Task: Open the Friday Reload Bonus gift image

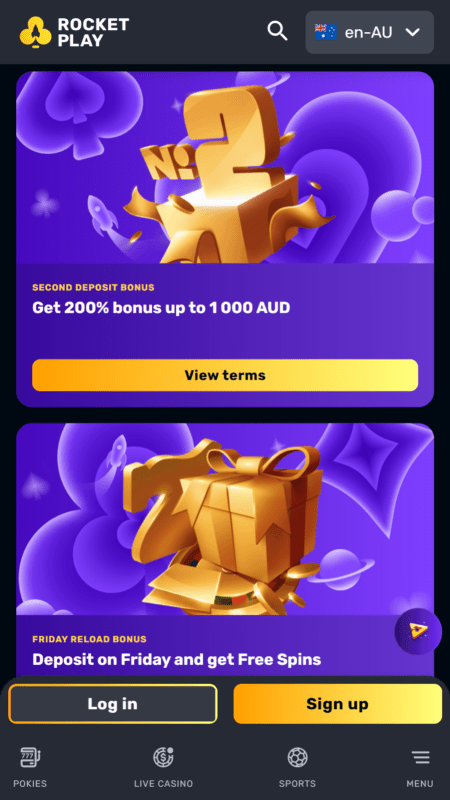Action: pyautogui.click(x=225, y=519)
